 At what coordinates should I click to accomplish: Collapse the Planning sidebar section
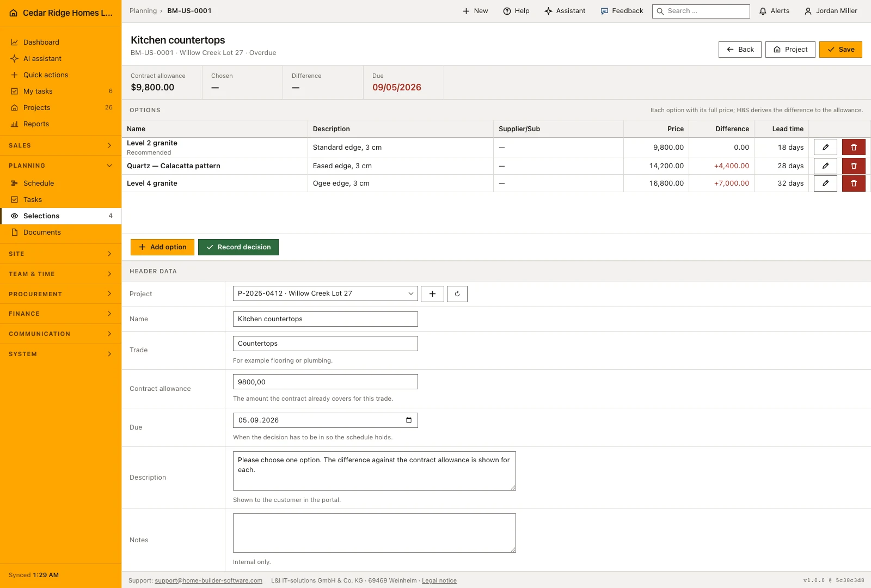[60, 166]
